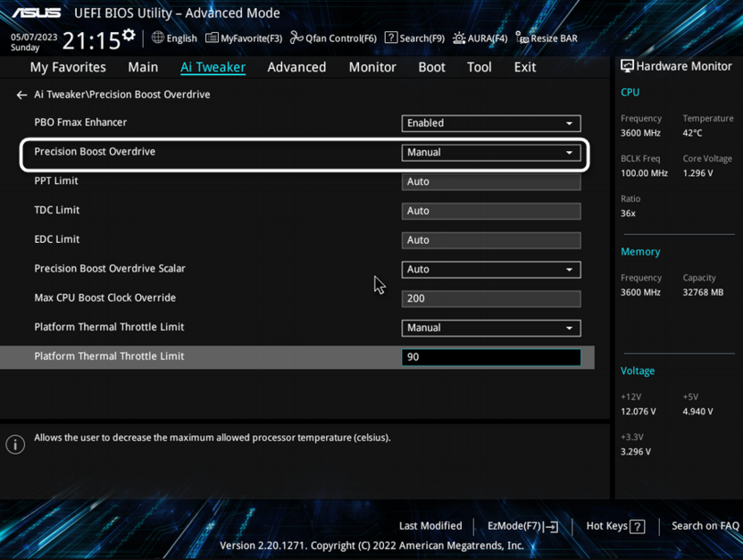Select Search on FAQ
Screen dimensions: 743x560
(x=705, y=526)
